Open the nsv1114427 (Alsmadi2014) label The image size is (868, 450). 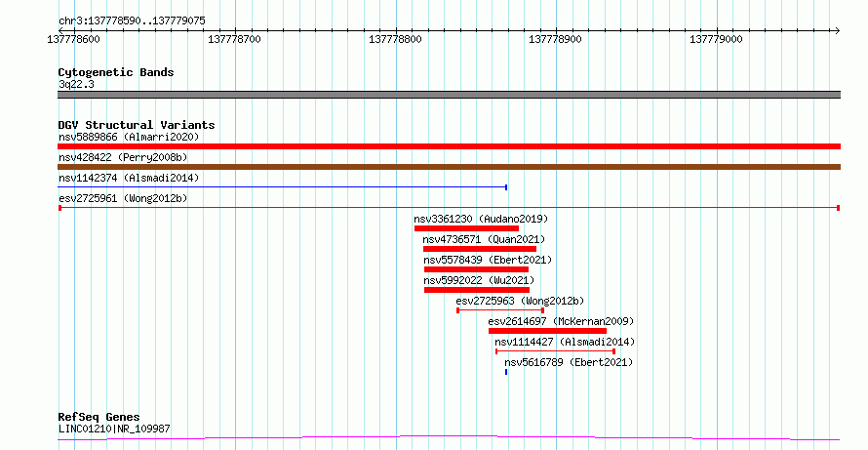tap(565, 342)
